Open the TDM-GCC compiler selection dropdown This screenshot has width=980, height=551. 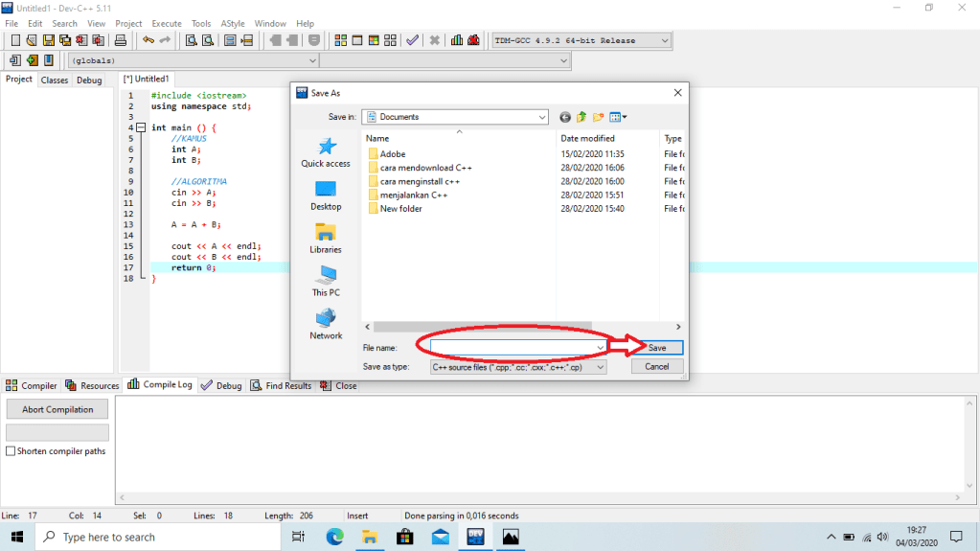pyautogui.click(x=665, y=40)
